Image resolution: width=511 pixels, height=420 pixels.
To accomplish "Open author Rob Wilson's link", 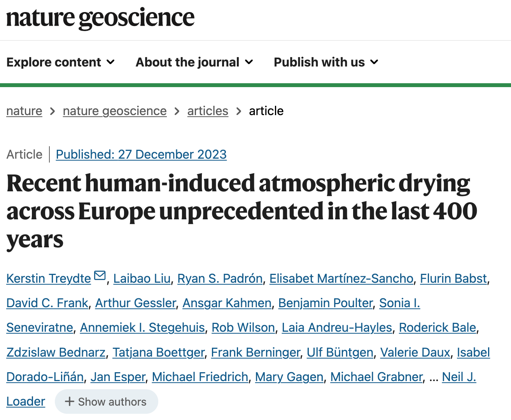I will [x=243, y=327].
